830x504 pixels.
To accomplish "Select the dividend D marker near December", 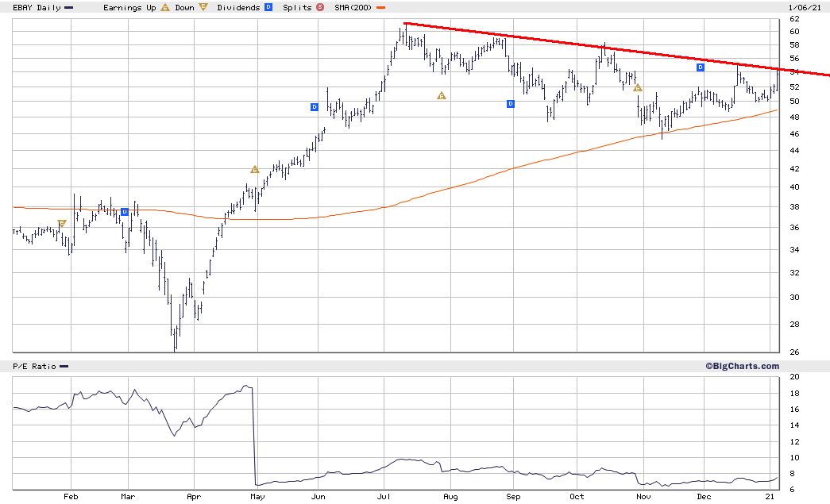I will (701, 67).
